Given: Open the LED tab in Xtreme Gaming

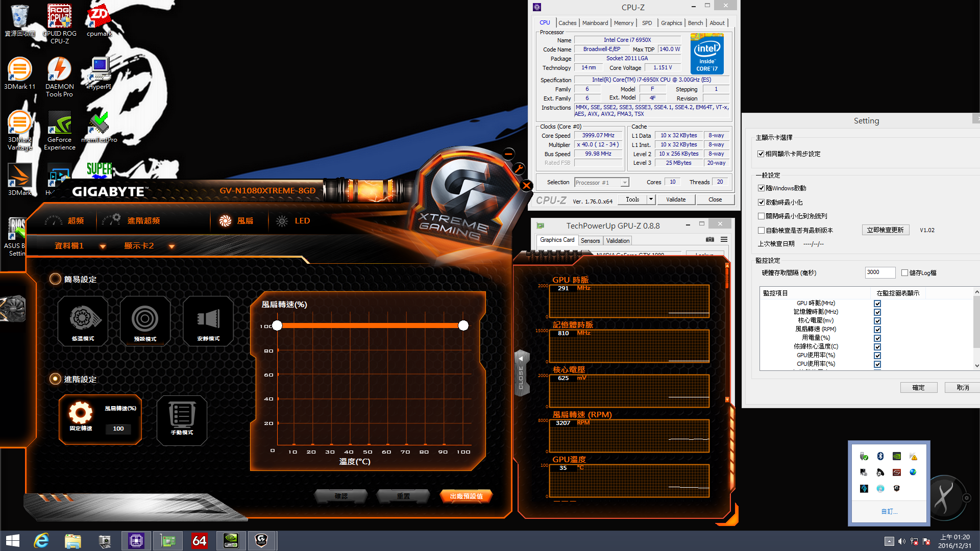Looking at the screenshot, I should (x=293, y=220).
